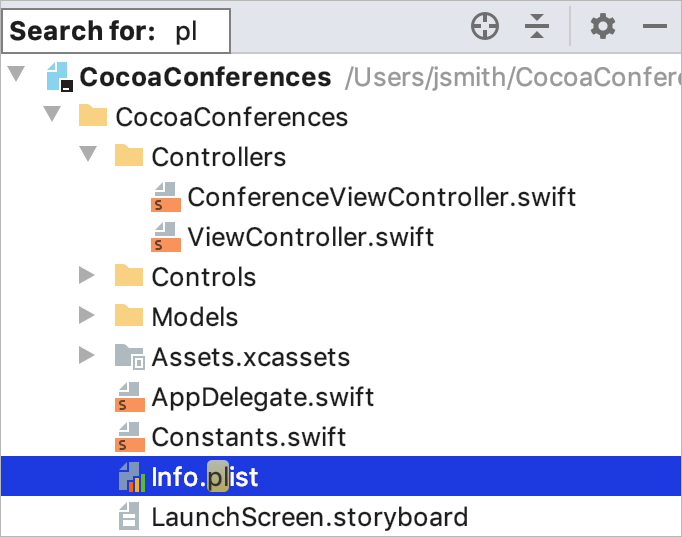The width and height of the screenshot is (682, 537).
Task: Select Constants.swift file
Action: [249, 437]
